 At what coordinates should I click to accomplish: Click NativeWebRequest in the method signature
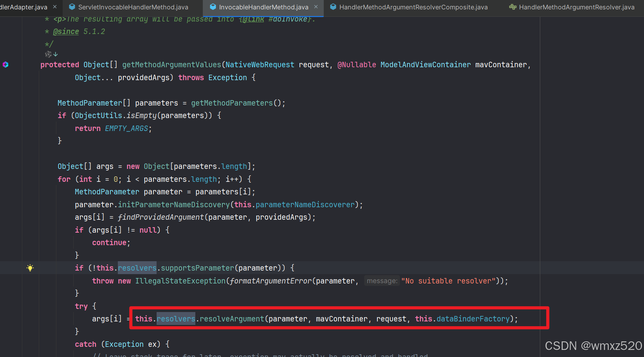click(260, 65)
